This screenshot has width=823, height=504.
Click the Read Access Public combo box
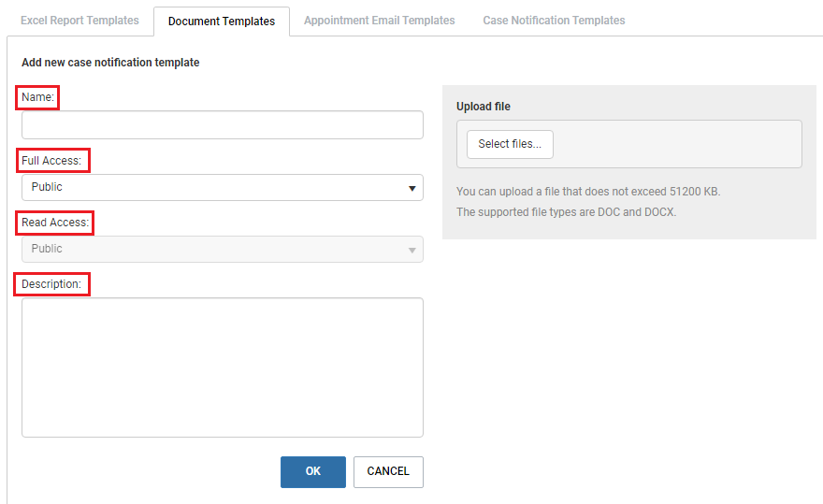pos(223,250)
